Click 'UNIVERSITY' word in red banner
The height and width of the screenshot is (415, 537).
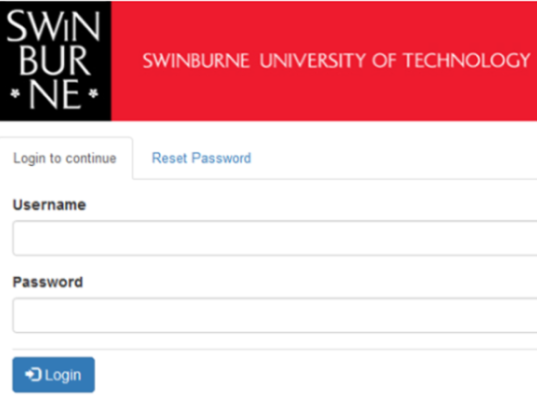(313, 61)
